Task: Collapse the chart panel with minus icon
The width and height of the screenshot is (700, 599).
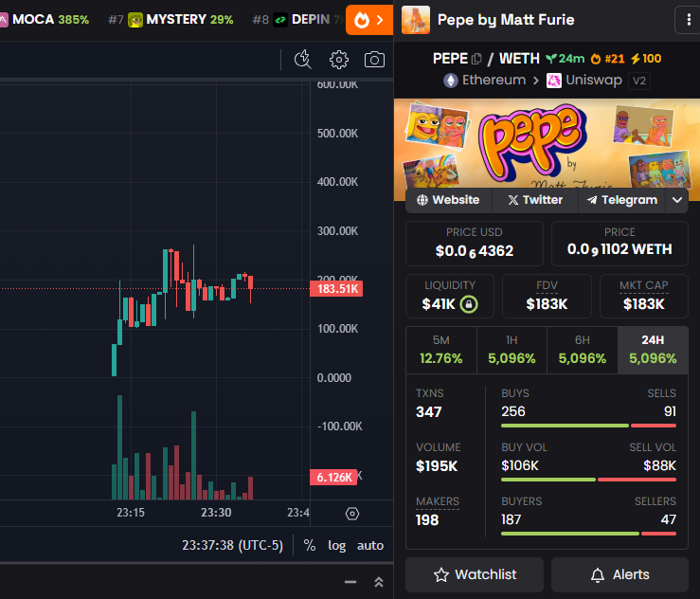Action: pyautogui.click(x=350, y=582)
